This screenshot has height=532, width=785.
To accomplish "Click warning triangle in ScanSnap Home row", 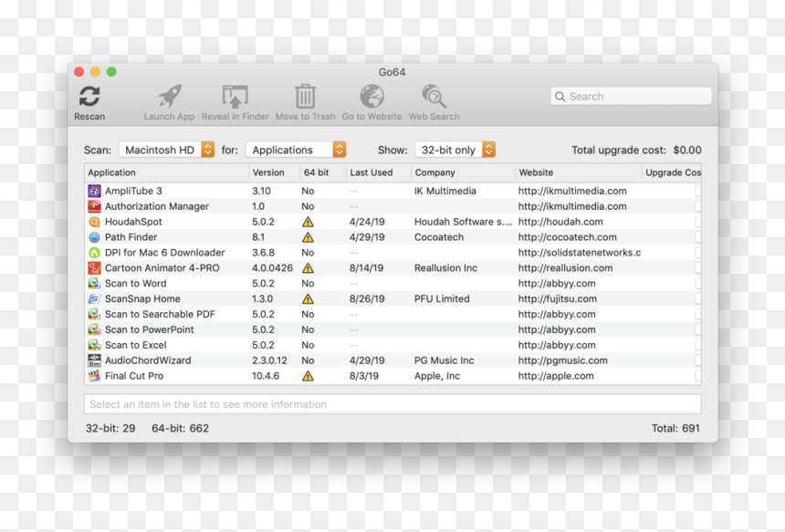I will (x=308, y=298).
